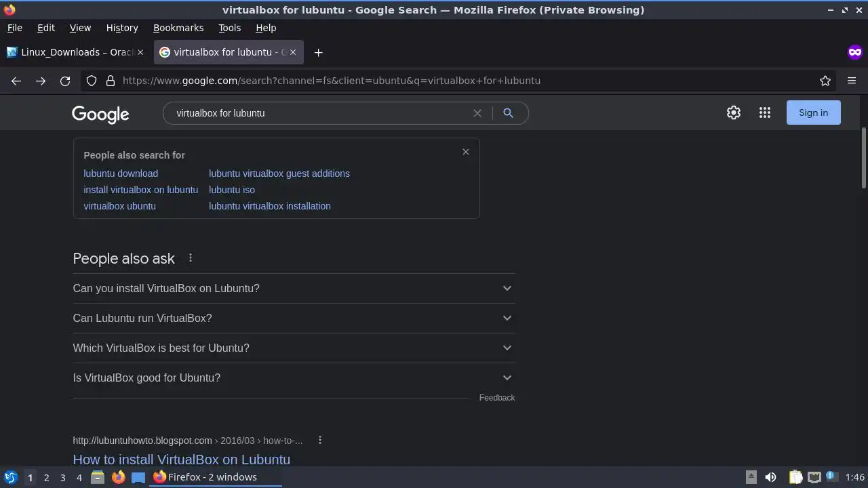Image resolution: width=868 pixels, height=488 pixels.
Task: Open 'How to install VirtualBox on Lubuntu' result
Action: pyautogui.click(x=181, y=459)
